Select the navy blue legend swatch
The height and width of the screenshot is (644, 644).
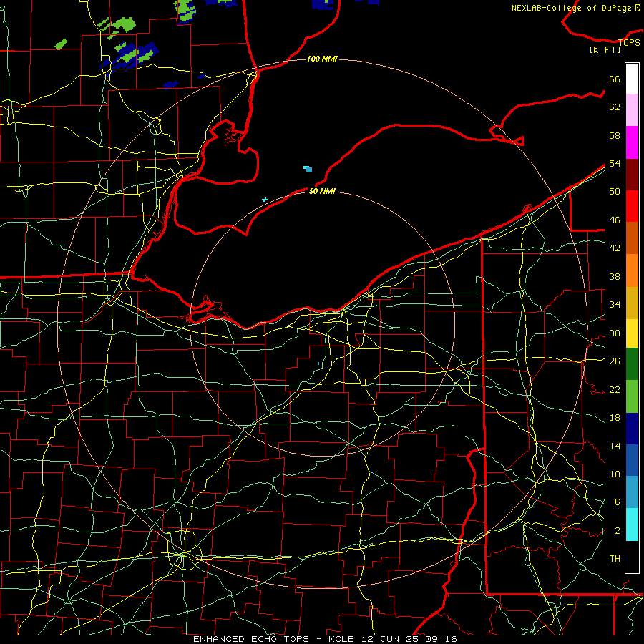click(x=632, y=429)
